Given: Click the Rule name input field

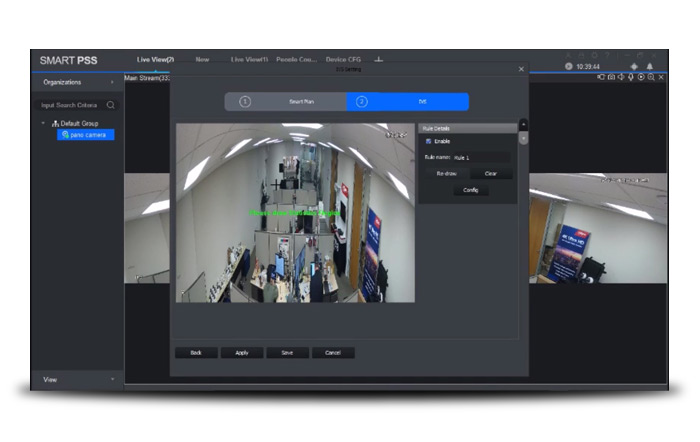Looking at the screenshot, I should pyautogui.click(x=480, y=157).
